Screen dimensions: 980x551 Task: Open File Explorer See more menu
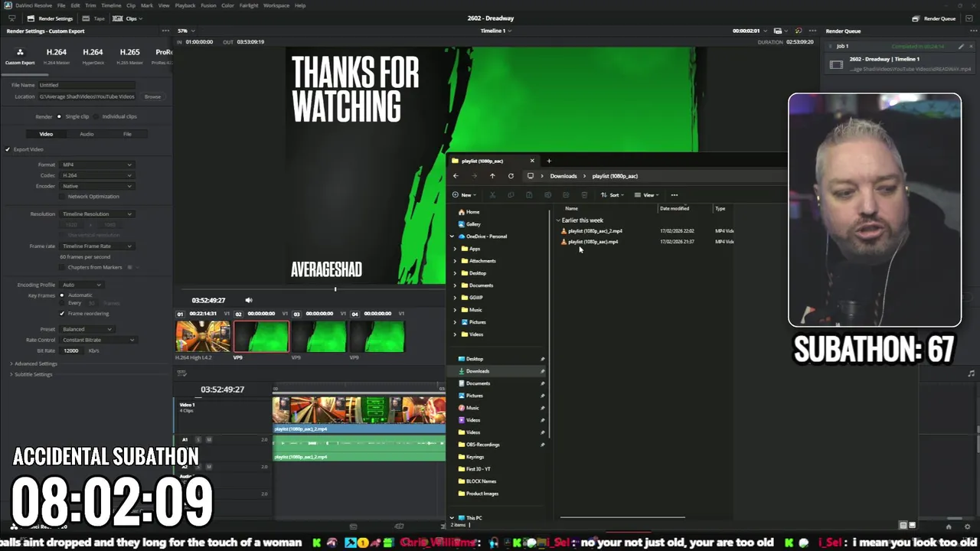(x=674, y=195)
